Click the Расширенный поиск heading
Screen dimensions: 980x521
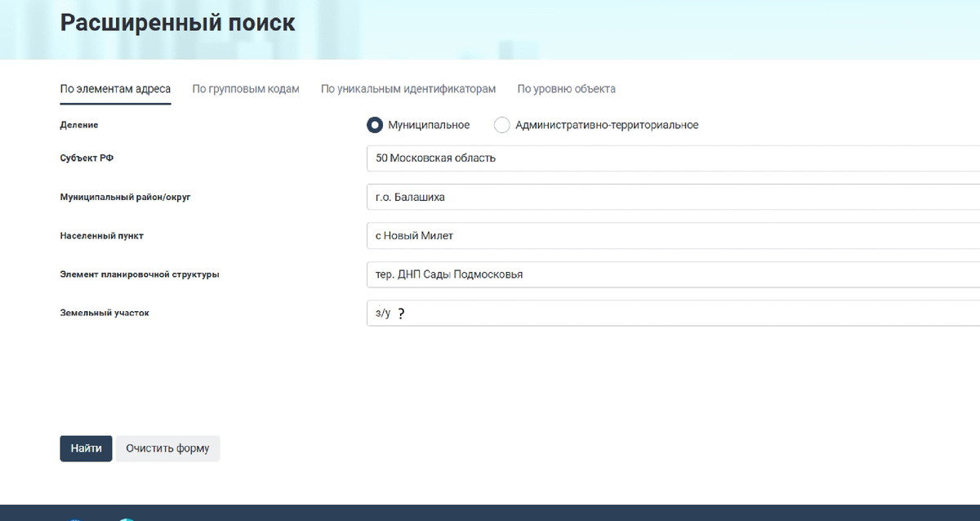point(178,22)
